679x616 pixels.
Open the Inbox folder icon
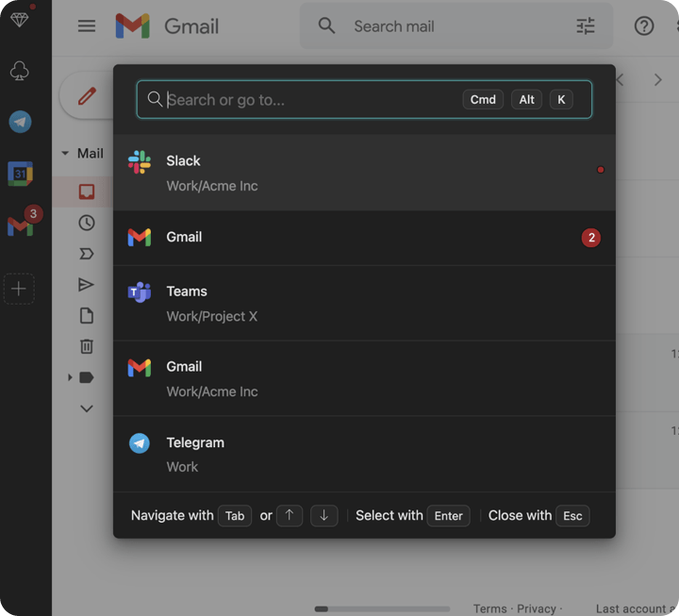87,191
